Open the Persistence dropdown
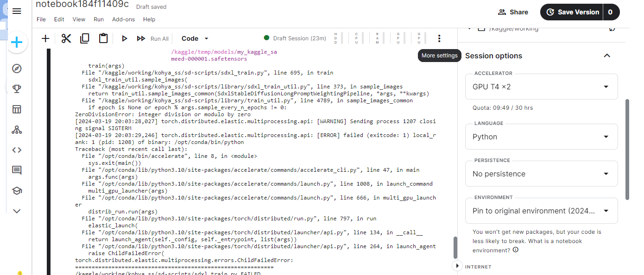The width and height of the screenshot is (644, 275). pos(541,174)
